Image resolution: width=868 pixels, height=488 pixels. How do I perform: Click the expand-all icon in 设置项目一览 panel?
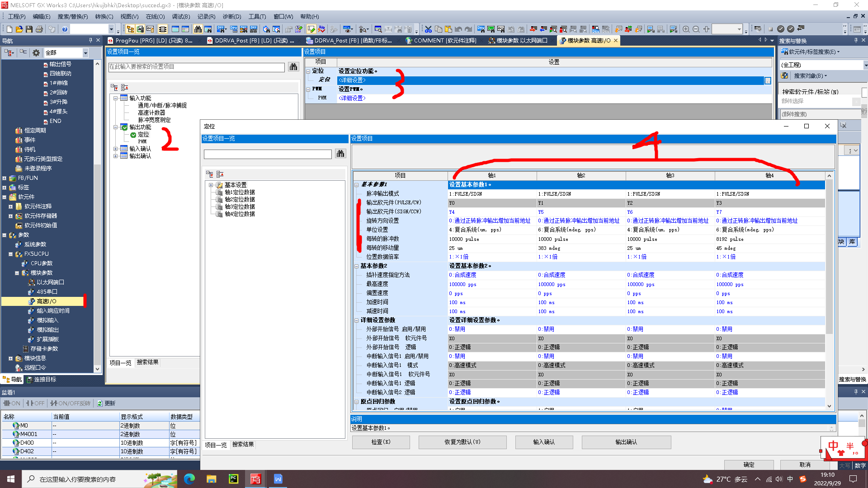(x=114, y=87)
